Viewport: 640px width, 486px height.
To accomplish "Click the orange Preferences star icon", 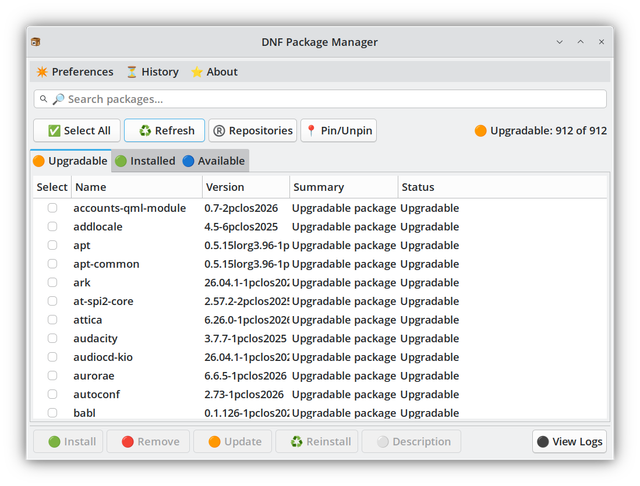I will 42,72.
